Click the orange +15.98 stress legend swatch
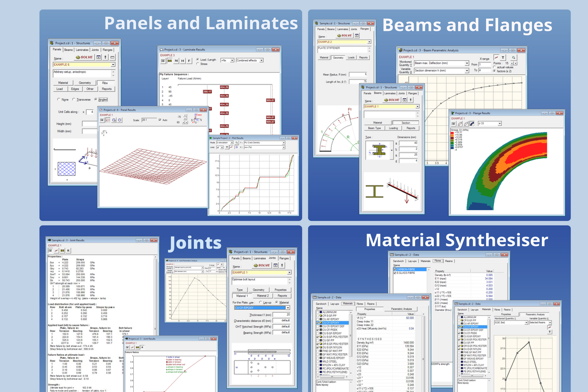588x392 pixels. click(x=452, y=135)
